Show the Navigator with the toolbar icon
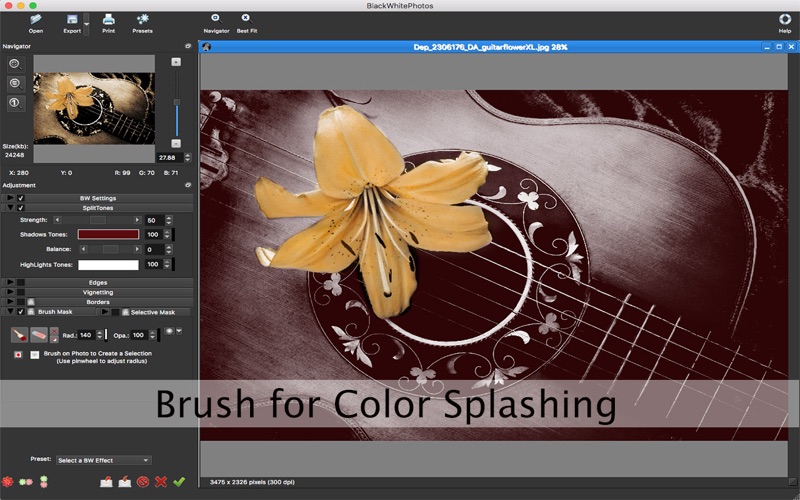 tap(216, 23)
